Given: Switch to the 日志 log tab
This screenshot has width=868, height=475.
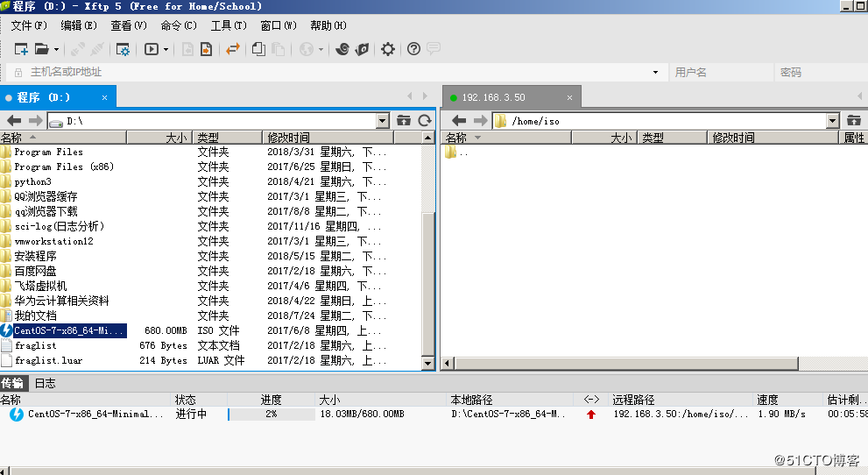Looking at the screenshot, I should pos(45,383).
